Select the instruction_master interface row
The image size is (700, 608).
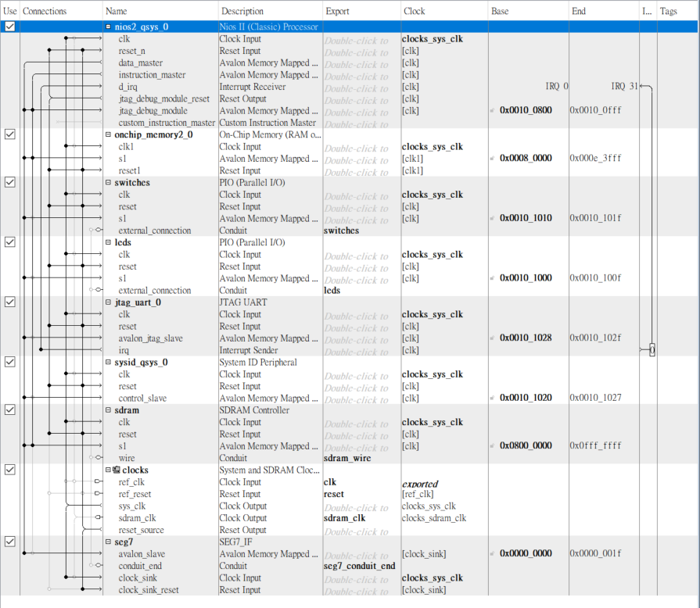(x=152, y=75)
